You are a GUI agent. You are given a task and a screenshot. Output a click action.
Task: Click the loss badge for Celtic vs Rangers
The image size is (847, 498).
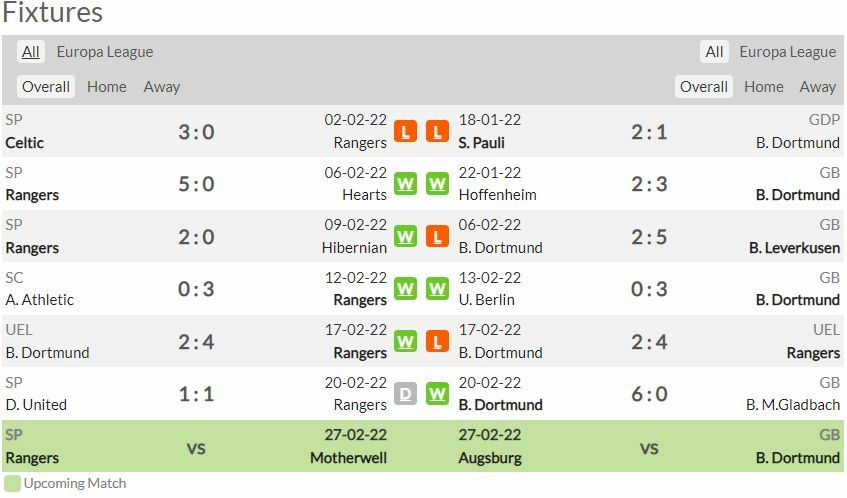405,131
